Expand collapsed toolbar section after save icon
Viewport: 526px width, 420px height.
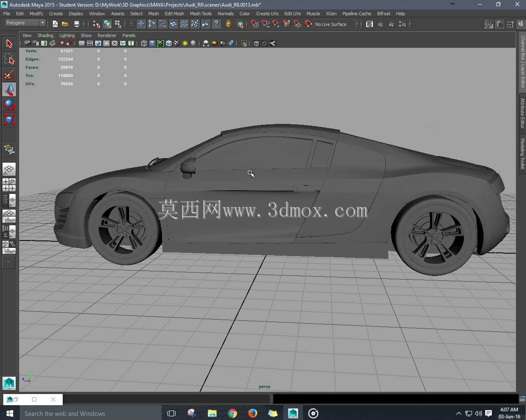pos(84,24)
